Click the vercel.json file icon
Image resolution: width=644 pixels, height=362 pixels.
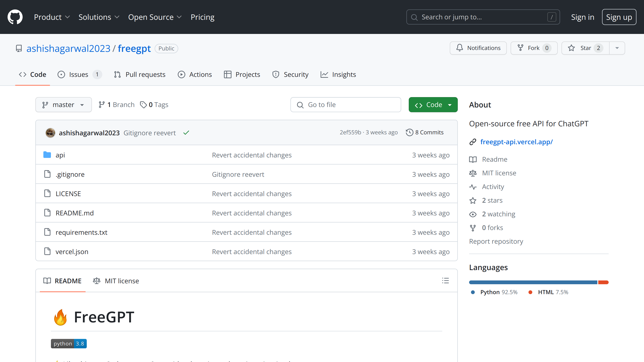47,251
